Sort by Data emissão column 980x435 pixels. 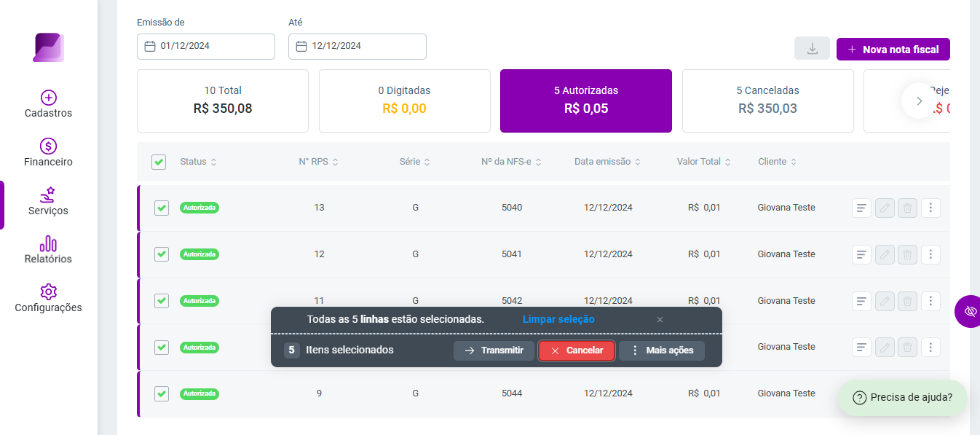tap(607, 162)
